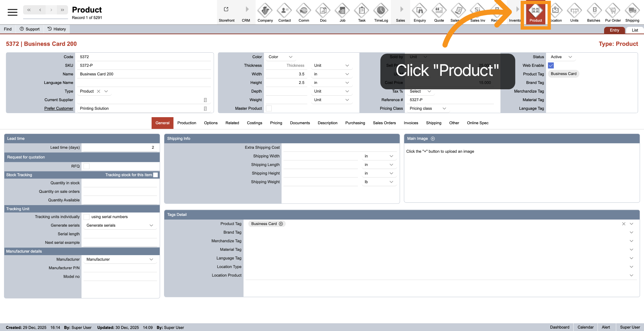Click the plus button to upload main image
The height and width of the screenshot is (331, 644).
click(433, 138)
